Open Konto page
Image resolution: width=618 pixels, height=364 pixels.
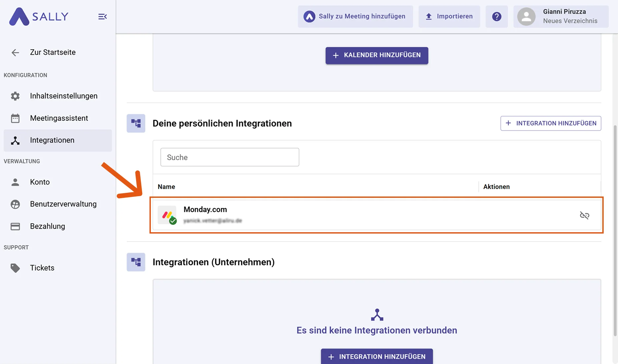pyautogui.click(x=58, y=182)
